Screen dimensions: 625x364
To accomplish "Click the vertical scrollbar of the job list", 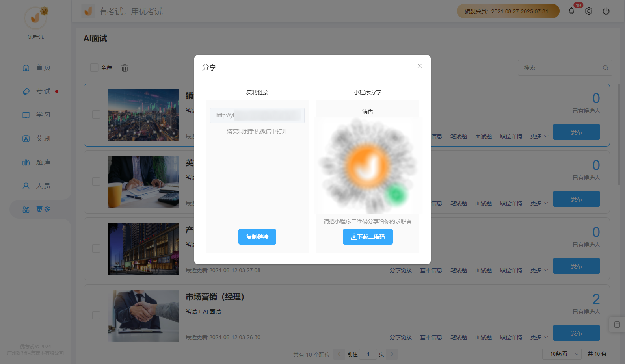I will click(619, 134).
